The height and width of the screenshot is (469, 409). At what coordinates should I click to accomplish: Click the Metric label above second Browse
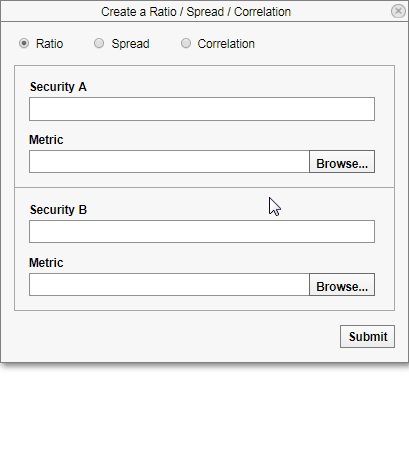[46, 263]
